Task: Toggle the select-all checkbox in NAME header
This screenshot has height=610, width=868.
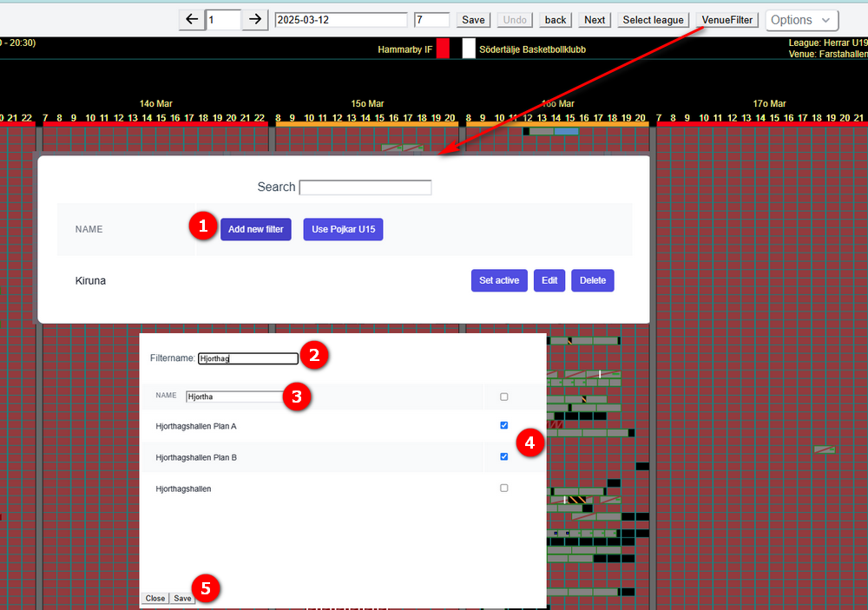Action: pyautogui.click(x=503, y=397)
